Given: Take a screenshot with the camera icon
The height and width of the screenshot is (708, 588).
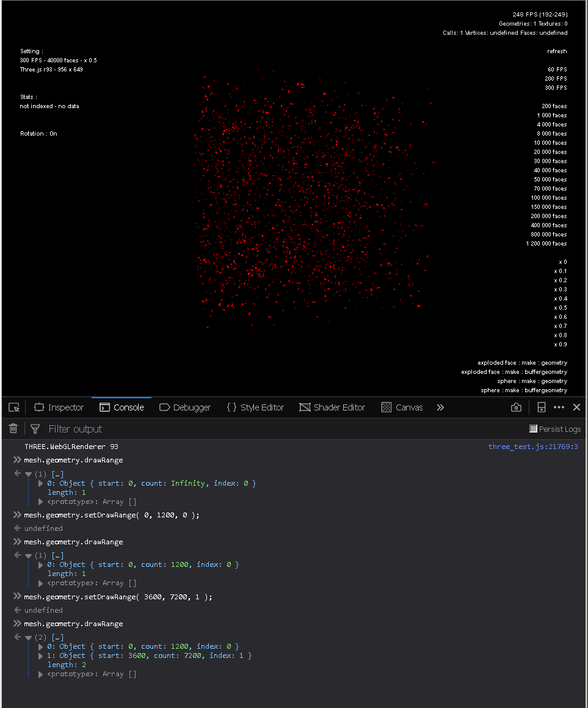Looking at the screenshot, I should point(516,407).
